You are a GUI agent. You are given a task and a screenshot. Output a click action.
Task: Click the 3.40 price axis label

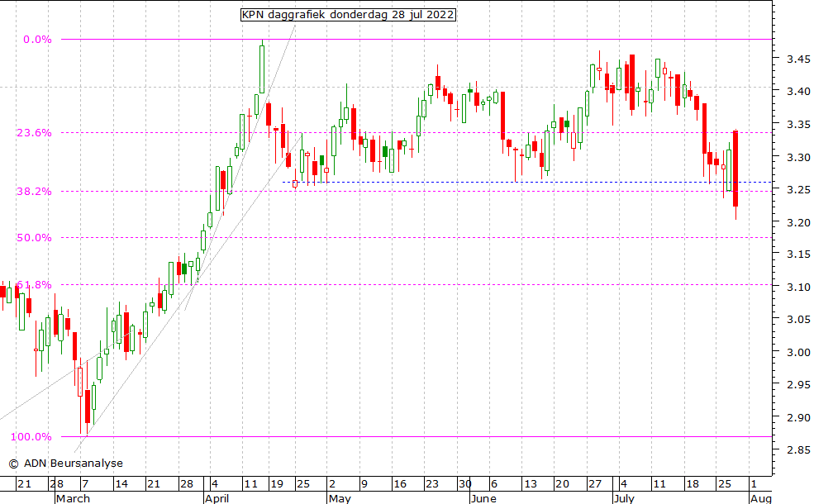pyautogui.click(x=798, y=92)
